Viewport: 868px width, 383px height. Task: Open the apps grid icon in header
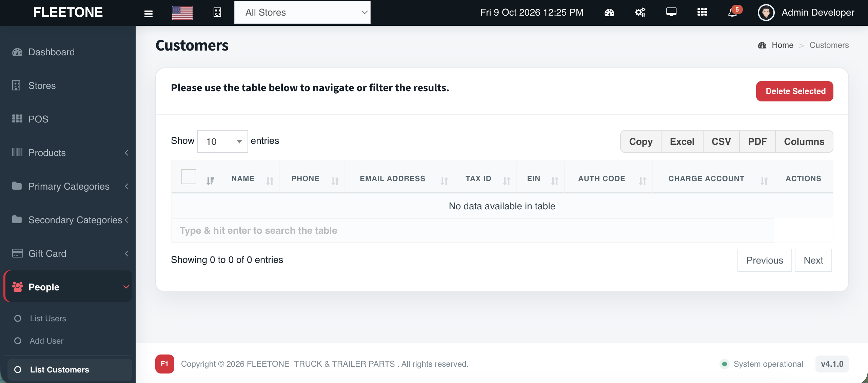702,12
